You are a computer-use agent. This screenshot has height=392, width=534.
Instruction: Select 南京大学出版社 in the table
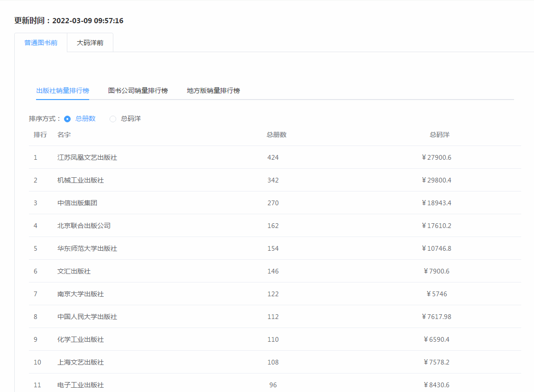pyautogui.click(x=81, y=294)
